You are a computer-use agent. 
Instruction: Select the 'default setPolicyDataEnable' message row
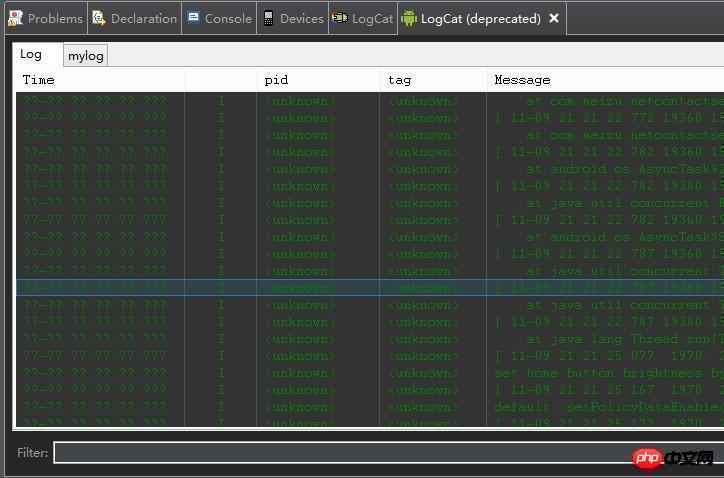coord(609,407)
